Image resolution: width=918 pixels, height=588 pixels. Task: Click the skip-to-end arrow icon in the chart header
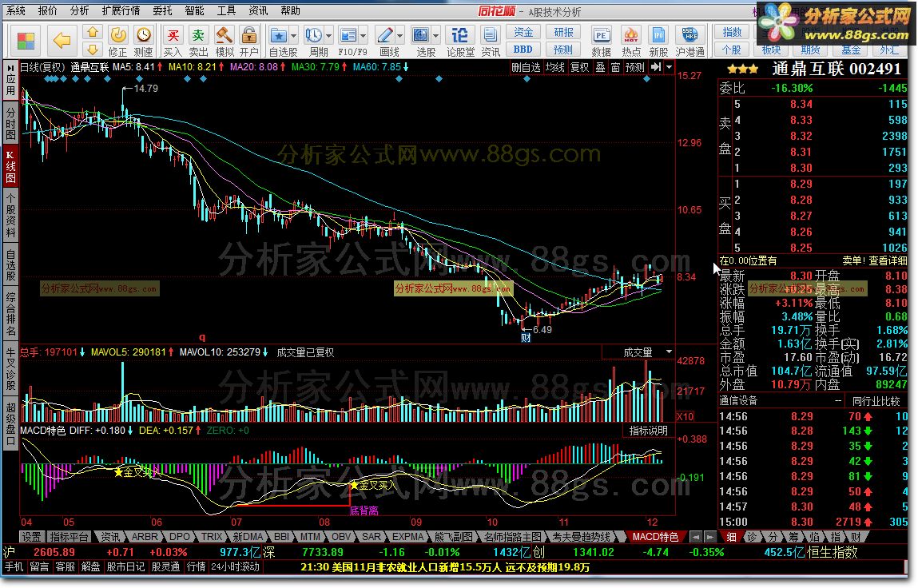tap(656, 67)
